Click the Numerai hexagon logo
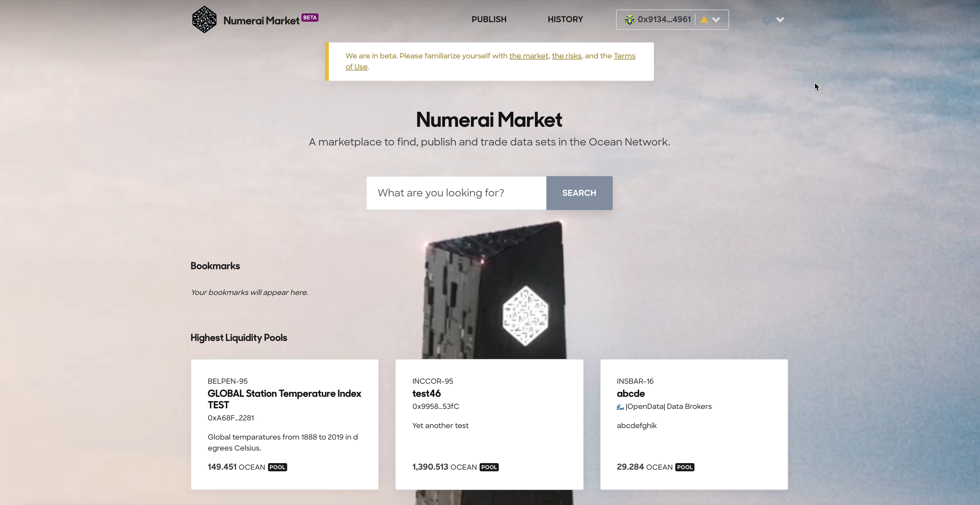This screenshot has height=505, width=980. pyautogui.click(x=204, y=19)
